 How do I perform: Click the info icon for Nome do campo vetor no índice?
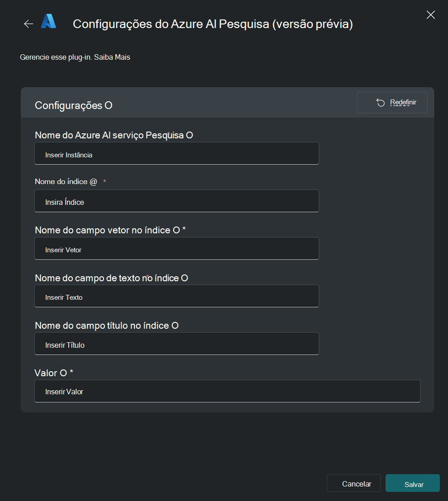(176, 230)
